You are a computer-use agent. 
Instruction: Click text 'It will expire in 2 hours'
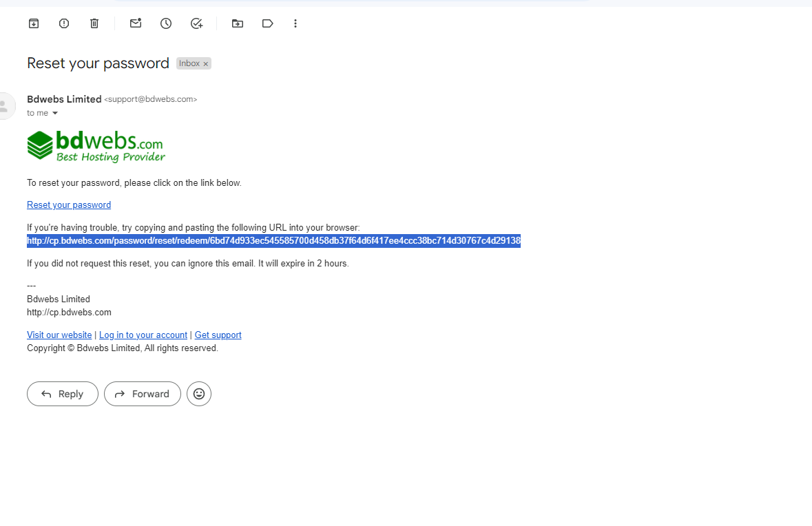click(304, 264)
